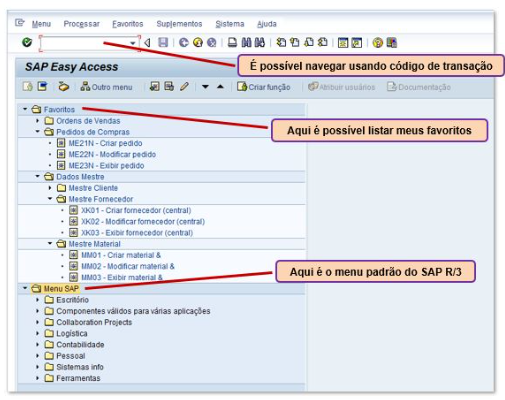Click the Cancel icon in standard toolbar
Viewport: 505px width, 400px height.
(212, 42)
